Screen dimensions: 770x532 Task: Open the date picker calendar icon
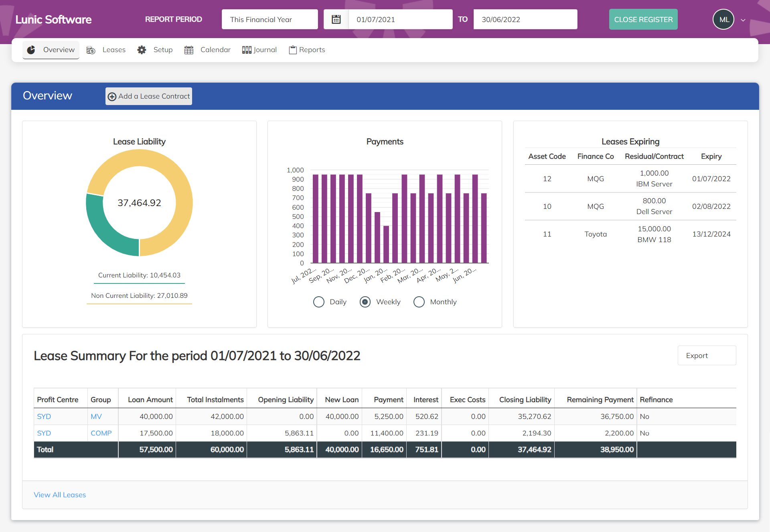click(336, 19)
